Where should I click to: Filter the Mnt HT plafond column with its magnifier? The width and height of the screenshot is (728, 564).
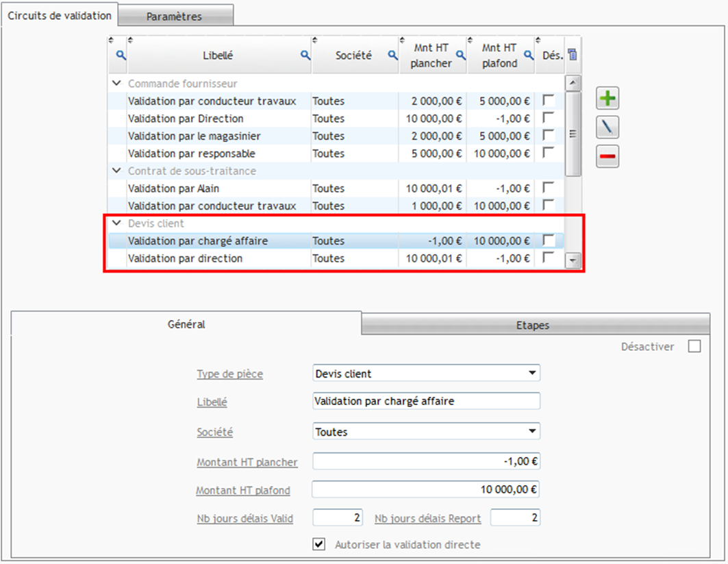coord(527,53)
